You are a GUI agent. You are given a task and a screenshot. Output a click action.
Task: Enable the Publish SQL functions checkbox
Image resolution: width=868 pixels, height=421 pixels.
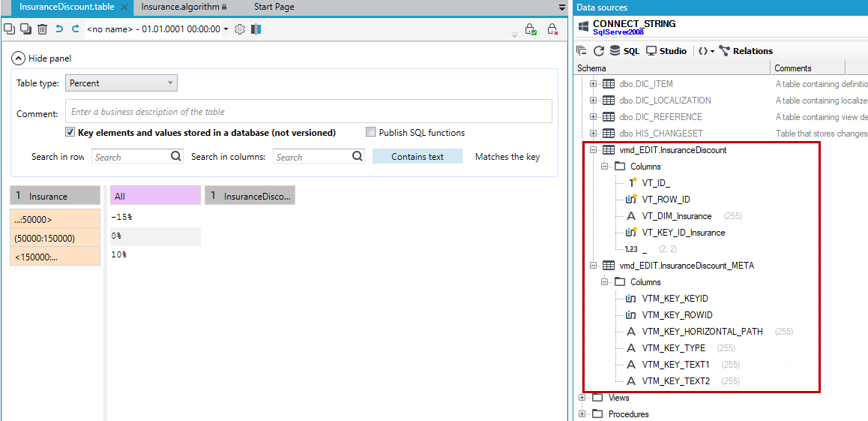[x=370, y=132]
